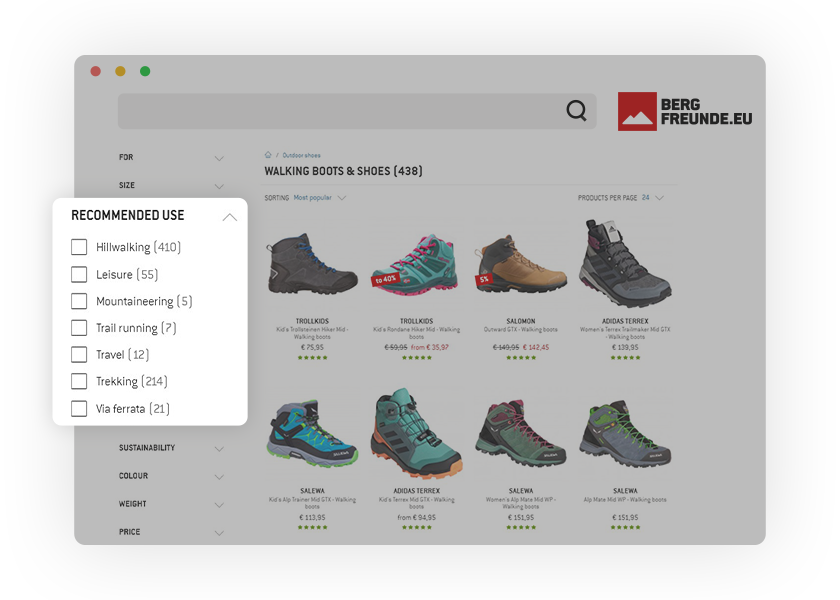Click the green window maximize dot
The width and height of the screenshot is (840, 600).
tap(145, 71)
